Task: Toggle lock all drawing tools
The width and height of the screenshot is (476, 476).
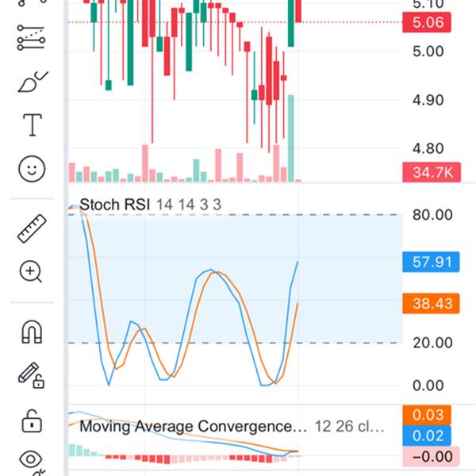Action: 32,420
